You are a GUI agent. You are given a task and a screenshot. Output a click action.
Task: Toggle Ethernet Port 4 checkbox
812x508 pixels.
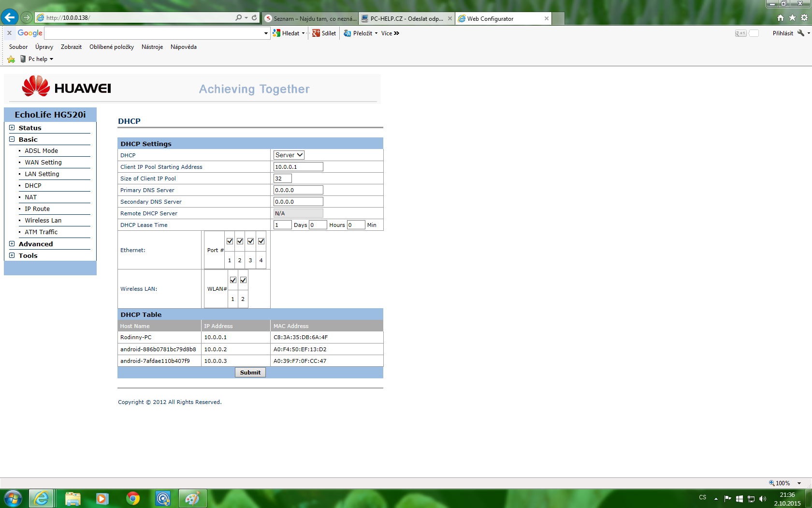tap(261, 241)
